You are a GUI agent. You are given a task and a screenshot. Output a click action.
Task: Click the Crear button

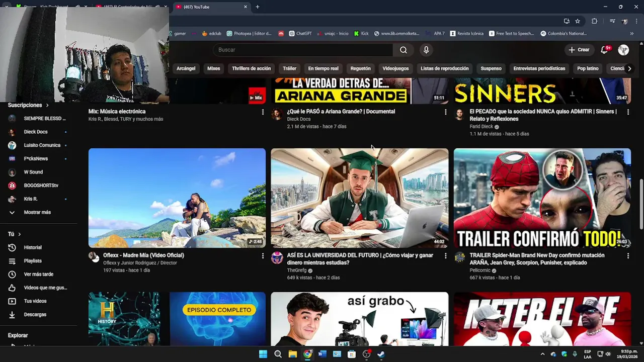coord(579,50)
